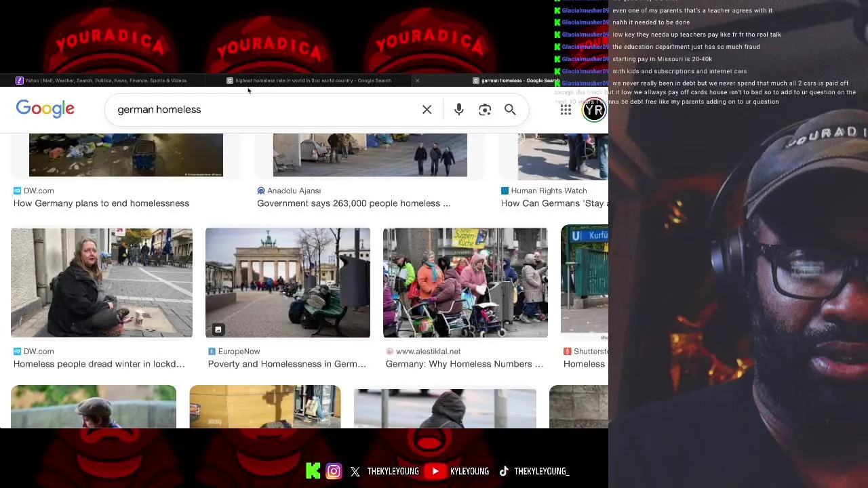Click chat message about education department fraud

pyautogui.click(x=686, y=47)
